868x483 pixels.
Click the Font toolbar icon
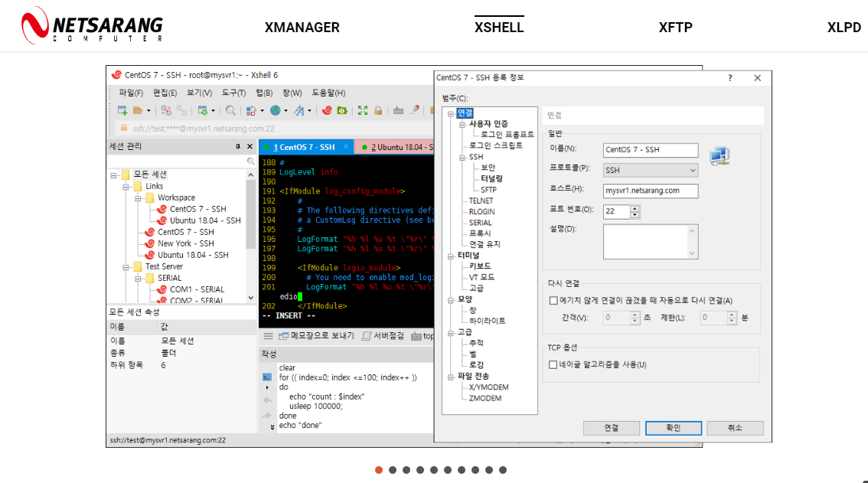pyautogui.click(x=299, y=111)
